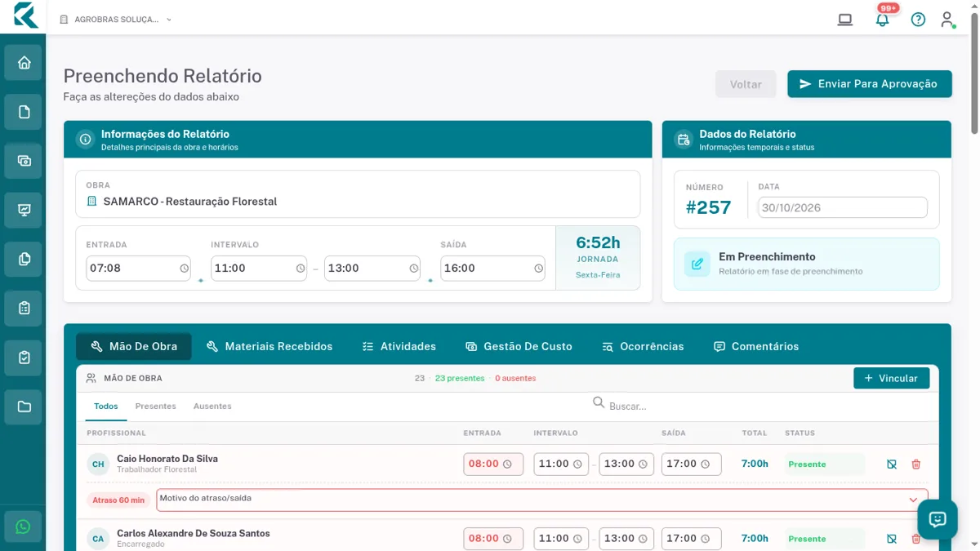Open the clipboard list icon in sidebar
The height and width of the screenshot is (551, 980).
coord(24,309)
